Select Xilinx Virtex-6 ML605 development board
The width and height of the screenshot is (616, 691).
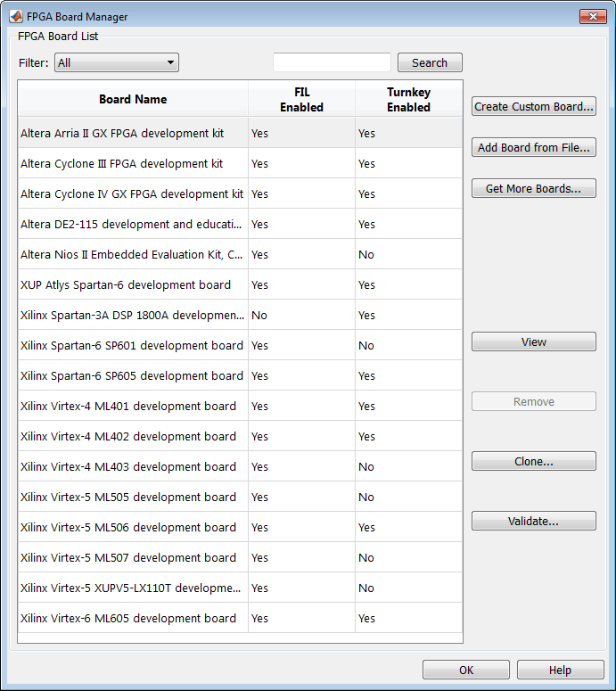click(x=240, y=618)
